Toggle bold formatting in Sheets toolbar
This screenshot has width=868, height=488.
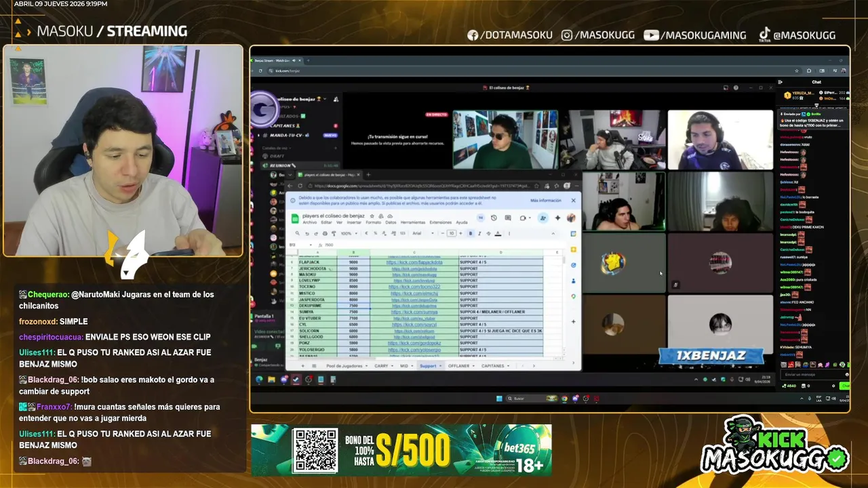pos(471,233)
